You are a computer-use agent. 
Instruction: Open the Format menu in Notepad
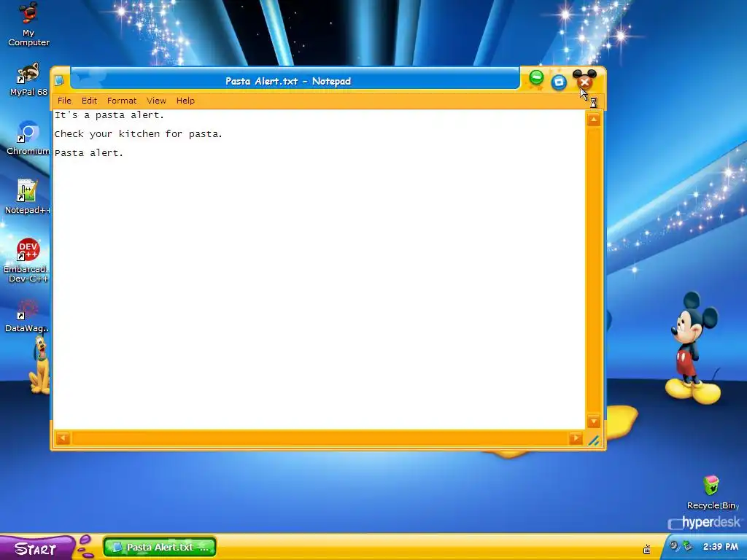122,101
